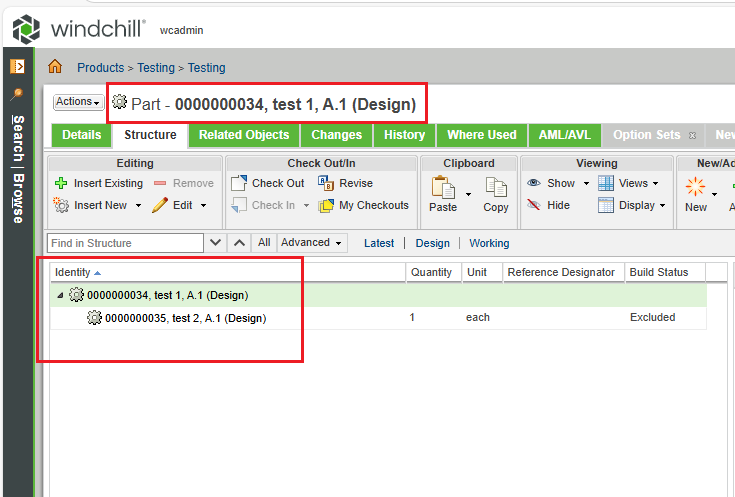Expand Insert New dropdown arrow
The width and height of the screenshot is (735, 497).
point(138,205)
